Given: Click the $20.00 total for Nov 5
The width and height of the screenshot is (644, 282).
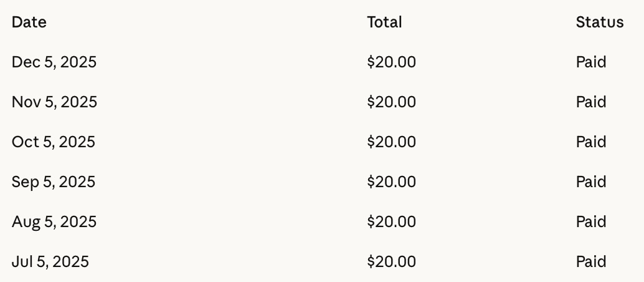Looking at the screenshot, I should point(391,102).
